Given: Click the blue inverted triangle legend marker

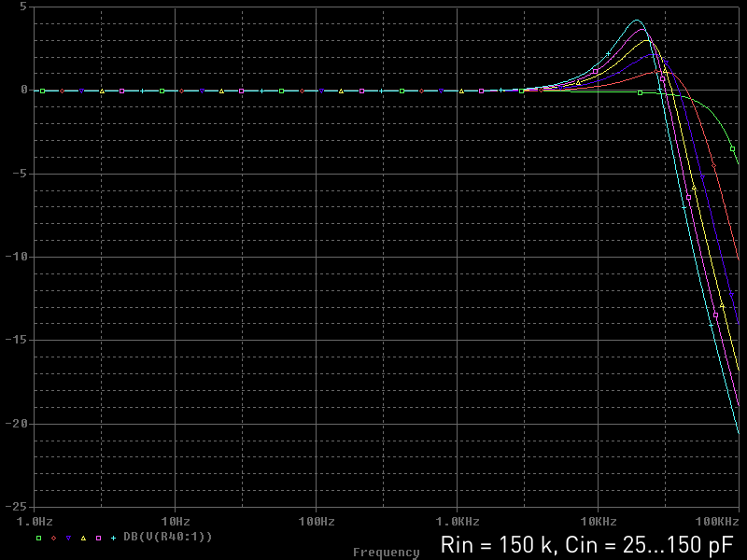Looking at the screenshot, I should [x=68, y=539].
